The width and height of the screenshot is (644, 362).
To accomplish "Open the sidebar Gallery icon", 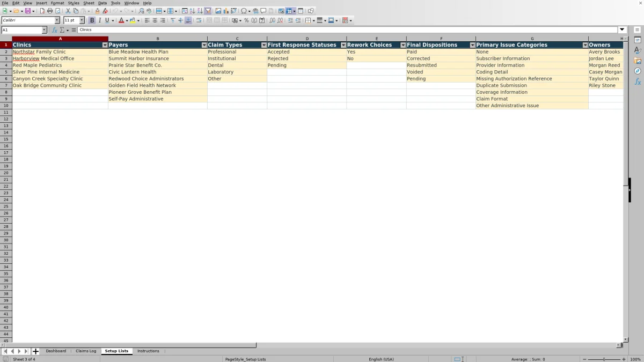I will pos(638,61).
